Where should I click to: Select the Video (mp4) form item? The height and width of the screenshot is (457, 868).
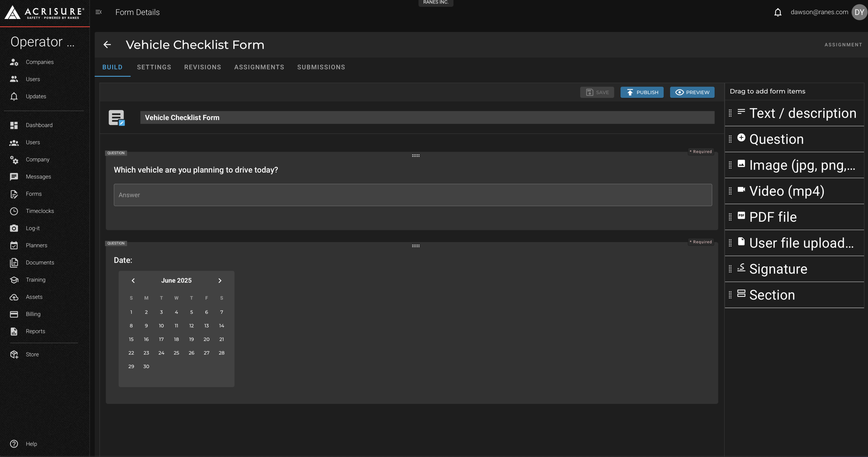click(x=794, y=191)
